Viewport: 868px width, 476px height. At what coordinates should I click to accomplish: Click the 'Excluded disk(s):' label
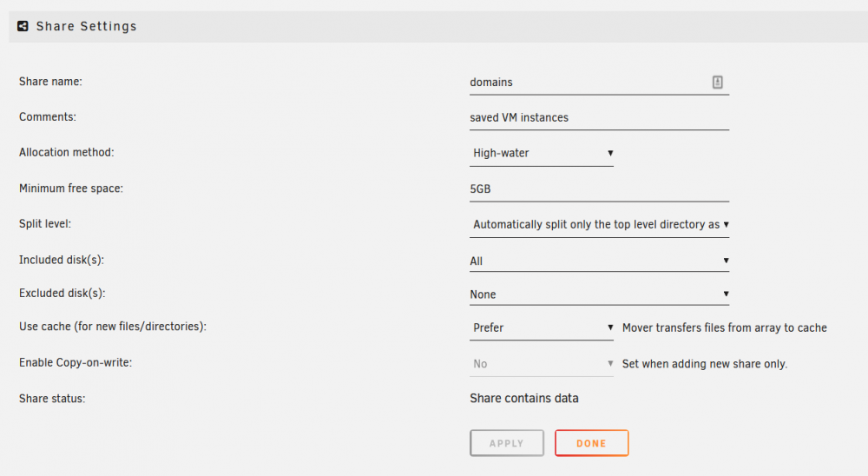pos(62,293)
